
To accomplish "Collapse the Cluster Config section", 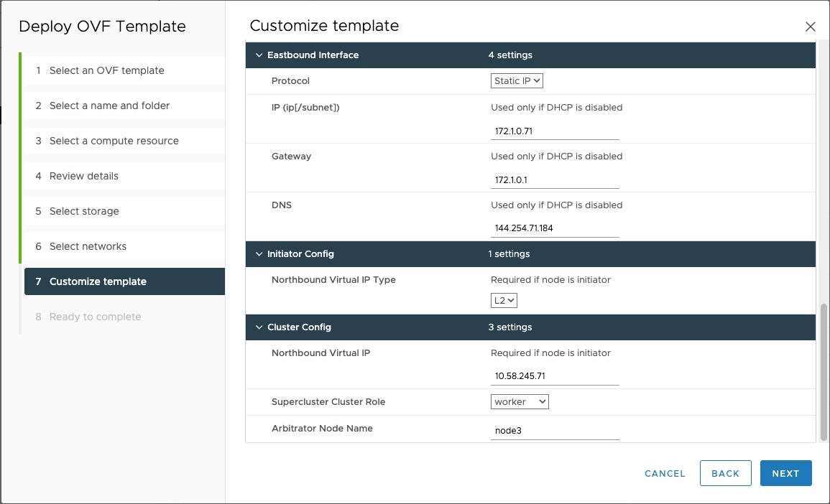I will coord(259,327).
